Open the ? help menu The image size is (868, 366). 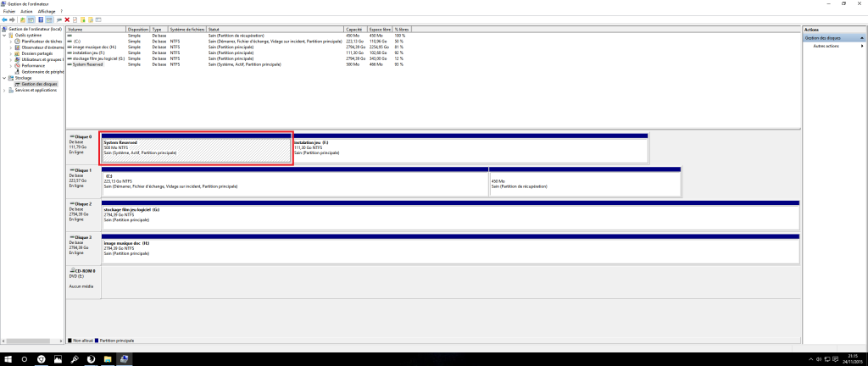(x=61, y=12)
